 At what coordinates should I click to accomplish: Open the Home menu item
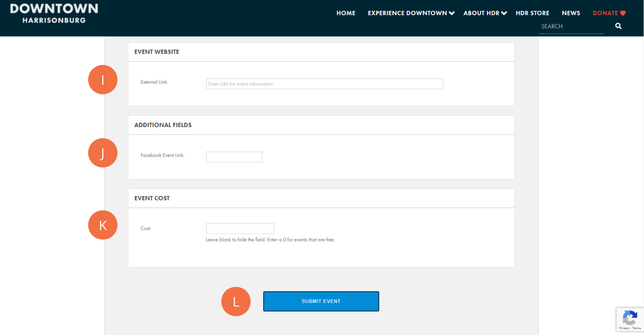point(346,13)
